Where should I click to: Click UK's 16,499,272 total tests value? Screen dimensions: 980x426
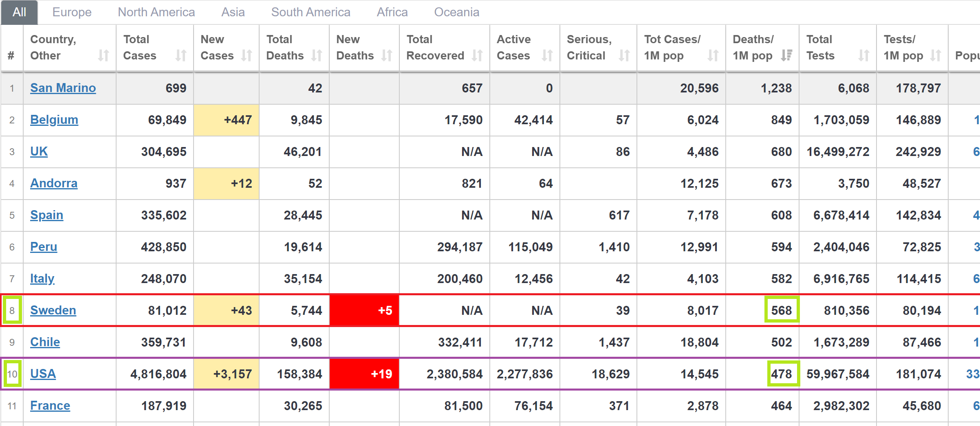click(838, 152)
